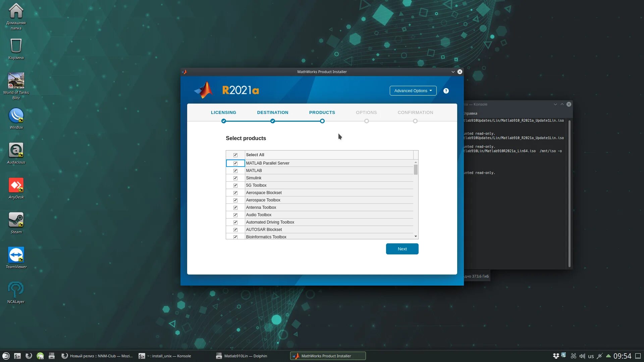Viewport: 644px width, 362px height.
Task: Switch keyboard layout us indicator
Action: pos(591,356)
